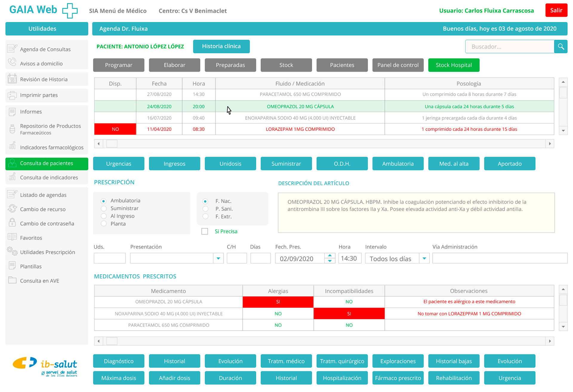Image resolution: width=573 pixels, height=392 pixels.
Task: Select the Suministrar radio button
Action: click(104, 208)
